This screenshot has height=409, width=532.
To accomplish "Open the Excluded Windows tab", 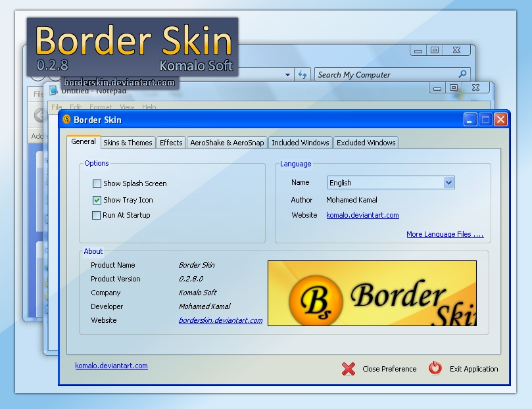I will tap(366, 142).
